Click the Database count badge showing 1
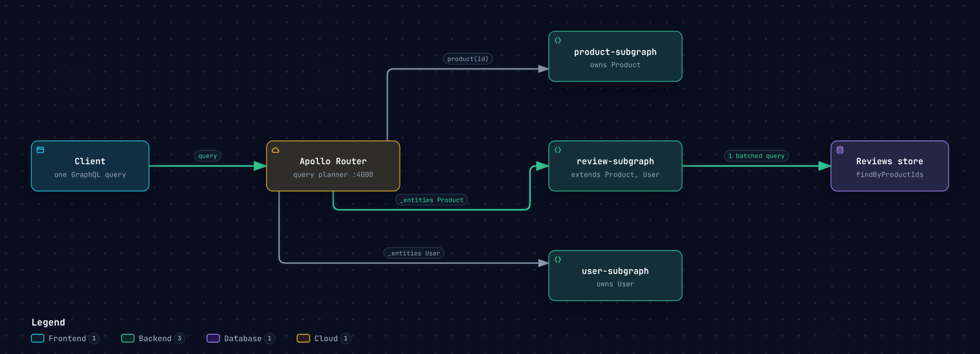The height and width of the screenshot is (354, 980). coord(269,338)
